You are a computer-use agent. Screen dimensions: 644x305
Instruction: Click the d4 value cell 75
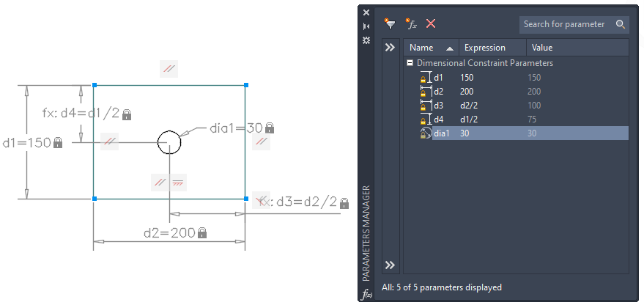pyautogui.click(x=532, y=120)
